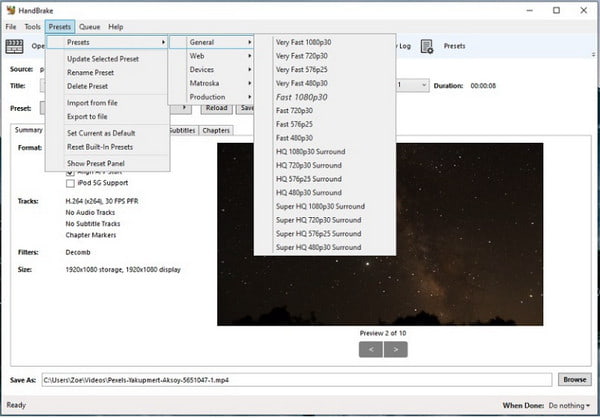
Task: Choose Delete Preset menu entry
Action: coord(107,86)
